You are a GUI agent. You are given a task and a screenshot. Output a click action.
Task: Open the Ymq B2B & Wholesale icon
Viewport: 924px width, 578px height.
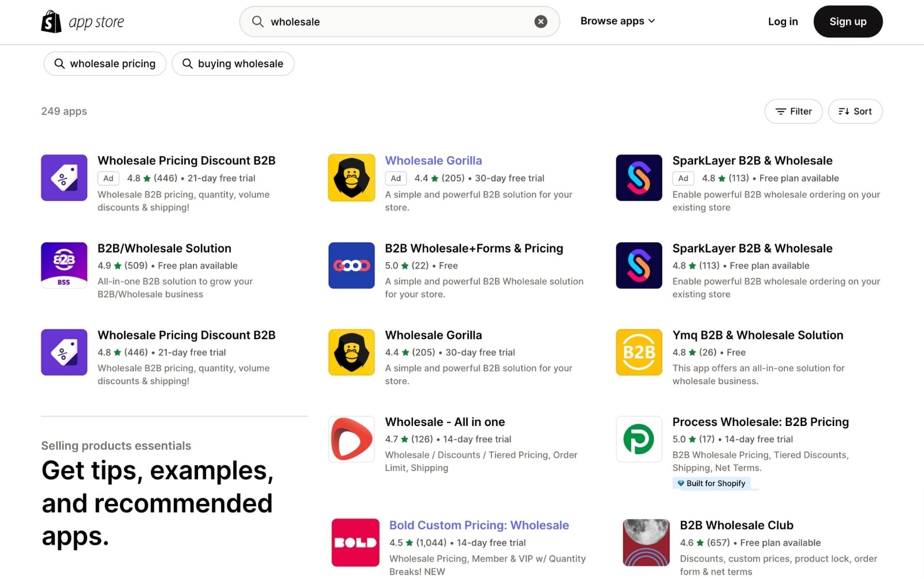[639, 352]
